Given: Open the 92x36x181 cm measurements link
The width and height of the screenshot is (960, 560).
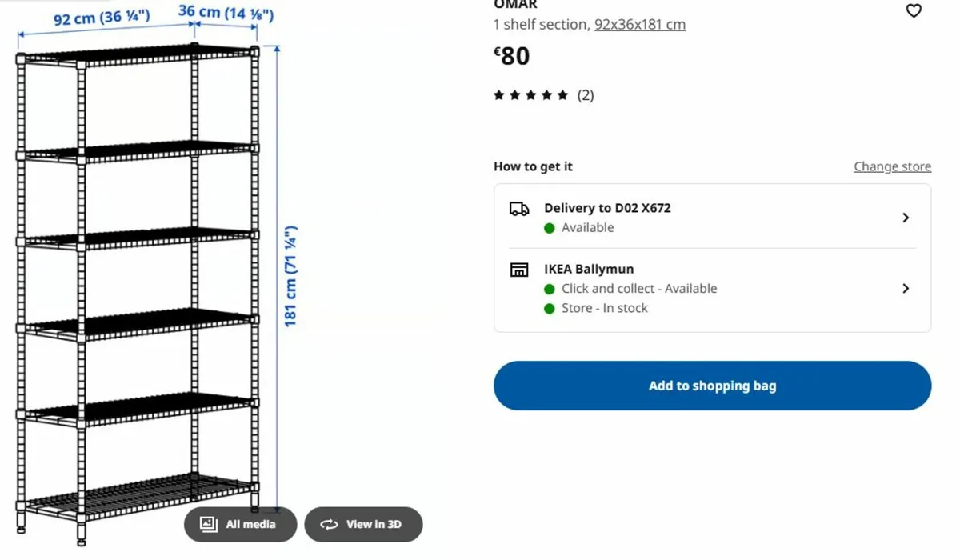Looking at the screenshot, I should [x=640, y=24].
